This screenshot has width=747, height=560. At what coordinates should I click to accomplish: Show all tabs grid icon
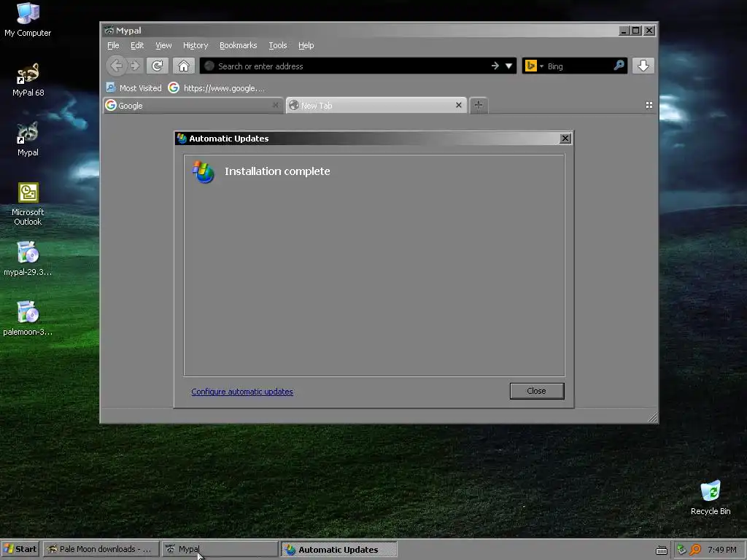pos(649,105)
